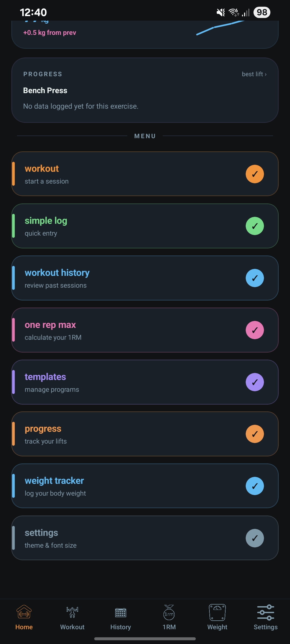Screen dimensions: 290x644
Task: Tap the green checkmark on simple log
Action: [255, 226]
